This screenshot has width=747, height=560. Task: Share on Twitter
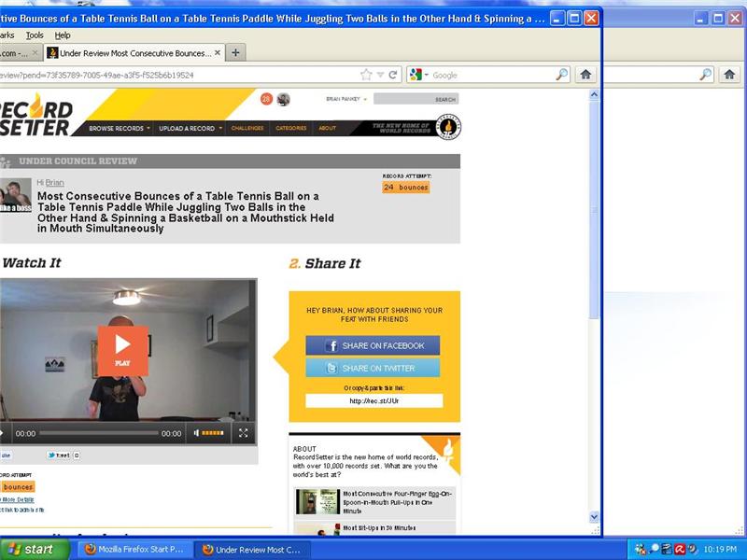[373, 368]
